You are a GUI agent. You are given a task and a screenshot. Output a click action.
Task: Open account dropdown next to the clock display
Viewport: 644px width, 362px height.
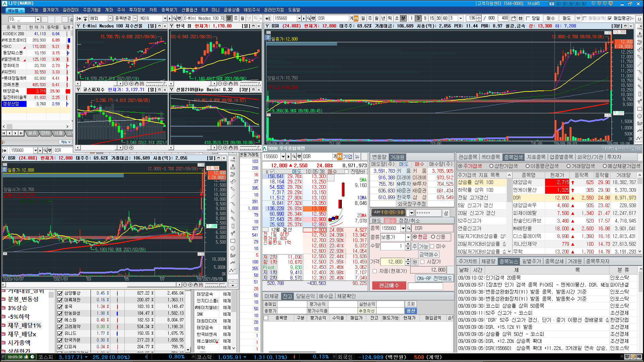[x=411, y=213]
